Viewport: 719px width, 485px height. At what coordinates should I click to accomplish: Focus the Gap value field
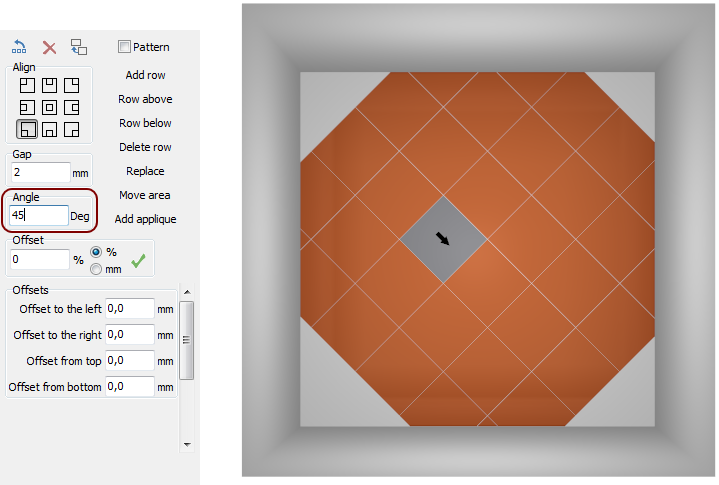(40, 172)
